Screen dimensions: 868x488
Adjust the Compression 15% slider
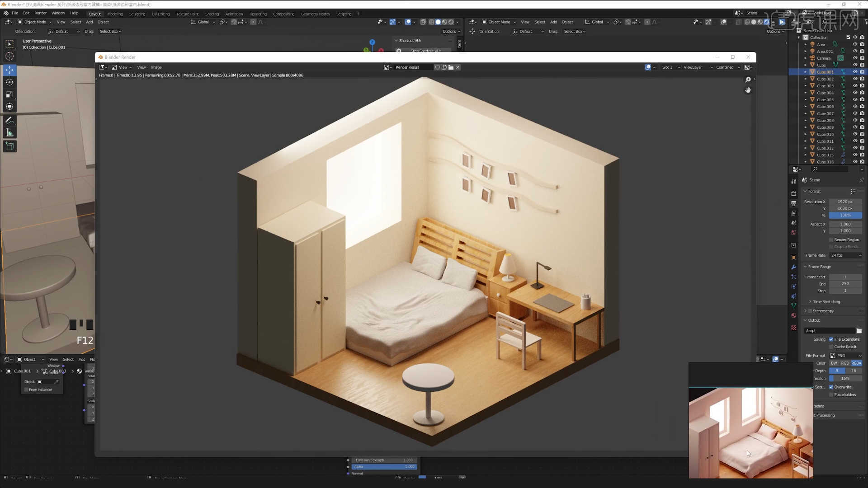tap(845, 379)
